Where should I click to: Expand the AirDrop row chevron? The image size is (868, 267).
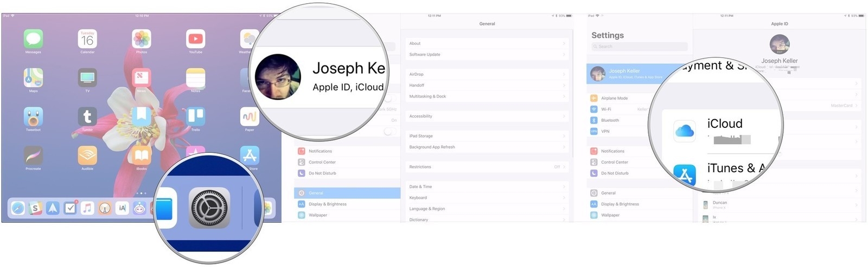(x=564, y=74)
